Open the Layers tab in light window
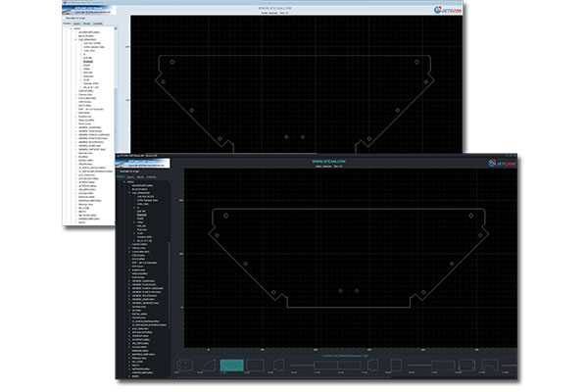 coord(76,24)
